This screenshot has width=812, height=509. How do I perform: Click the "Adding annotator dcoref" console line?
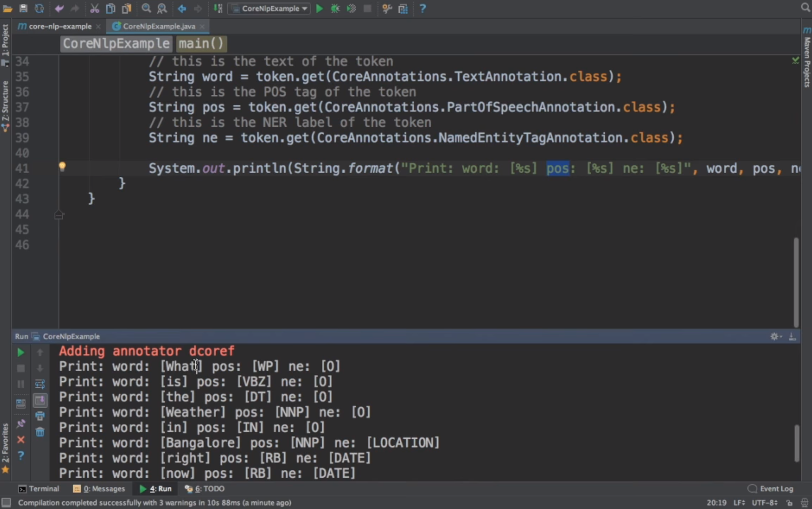pos(147,351)
